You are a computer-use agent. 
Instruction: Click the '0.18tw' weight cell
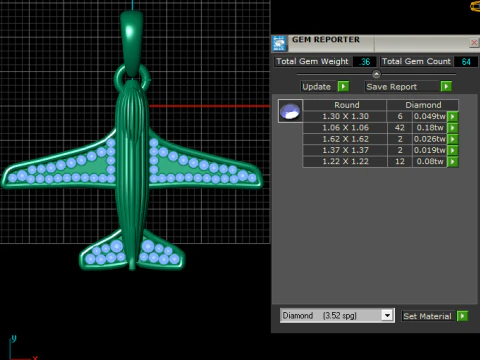tap(429, 128)
